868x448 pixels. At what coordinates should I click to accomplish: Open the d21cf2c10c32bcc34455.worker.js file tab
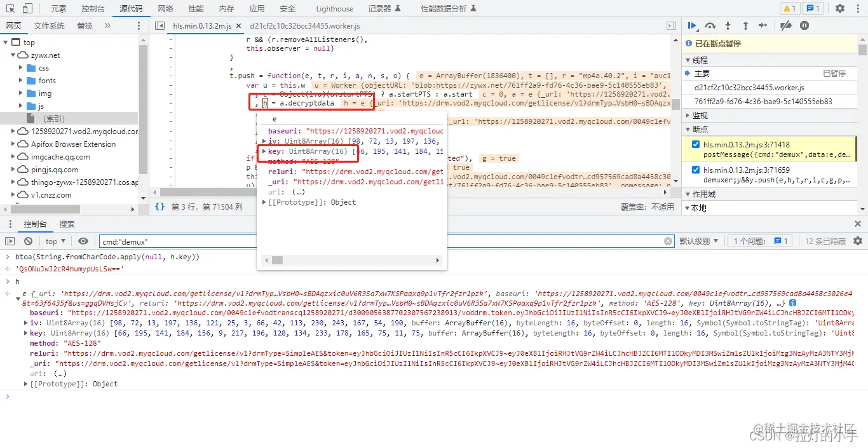305,26
